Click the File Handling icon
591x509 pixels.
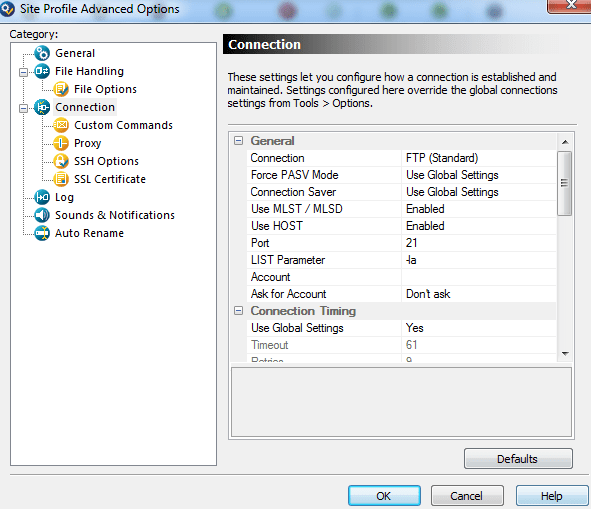(x=42, y=71)
